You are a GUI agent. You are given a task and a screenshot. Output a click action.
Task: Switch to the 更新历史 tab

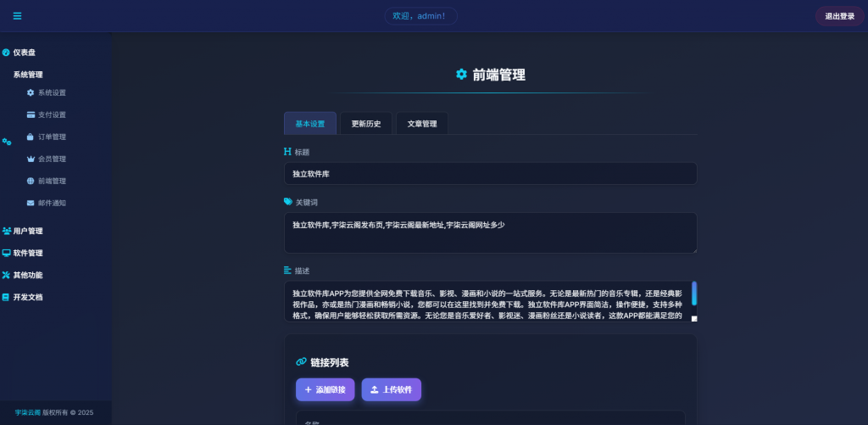click(x=366, y=124)
